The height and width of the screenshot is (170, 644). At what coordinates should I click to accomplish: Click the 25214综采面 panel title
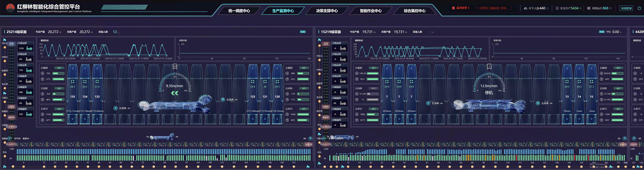point(16,32)
